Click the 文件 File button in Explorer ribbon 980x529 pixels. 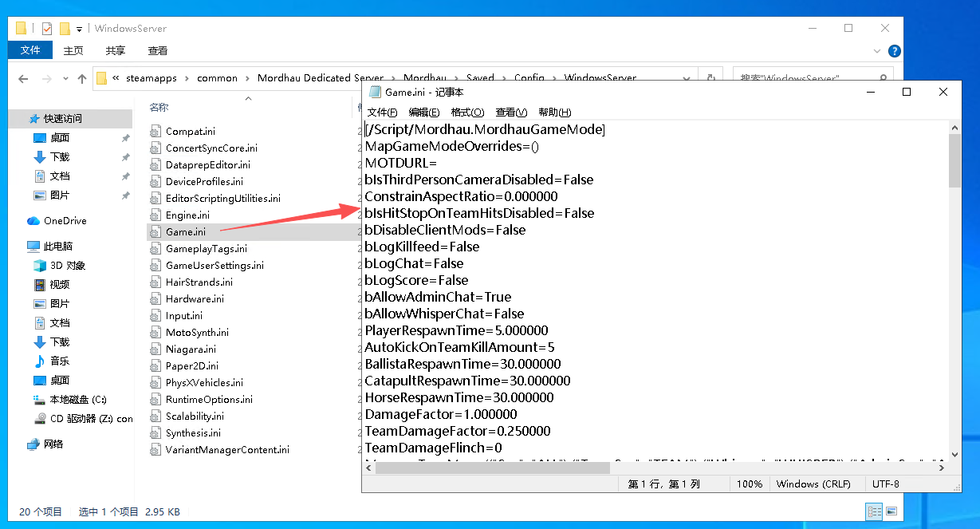(30, 50)
